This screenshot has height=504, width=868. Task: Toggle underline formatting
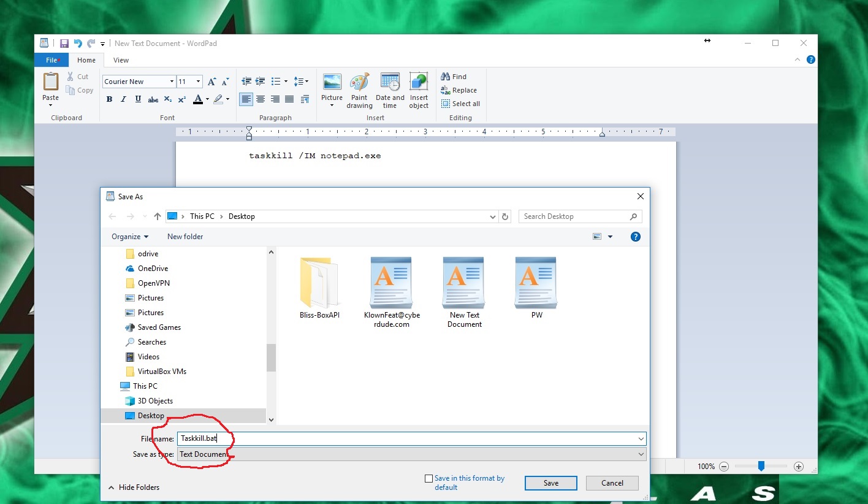[138, 99]
